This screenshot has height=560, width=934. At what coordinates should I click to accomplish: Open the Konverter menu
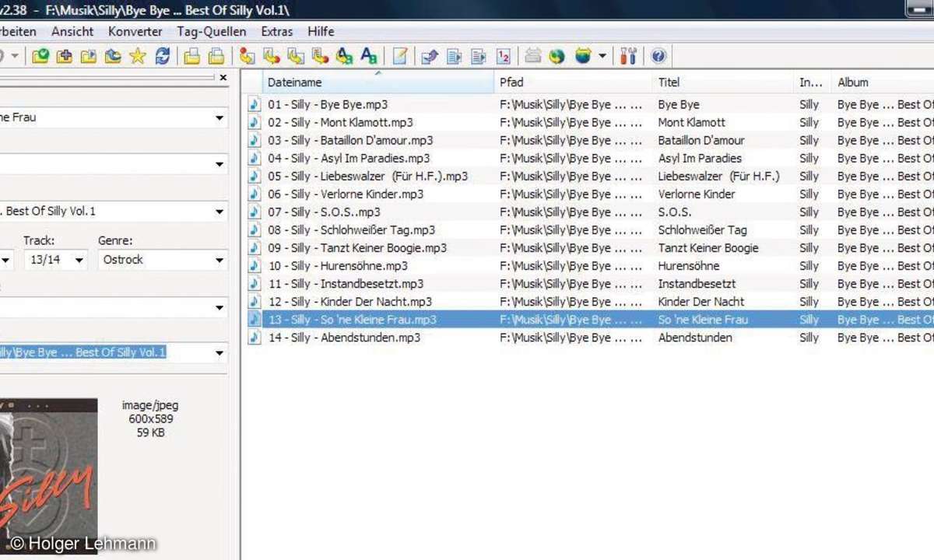pos(135,32)
